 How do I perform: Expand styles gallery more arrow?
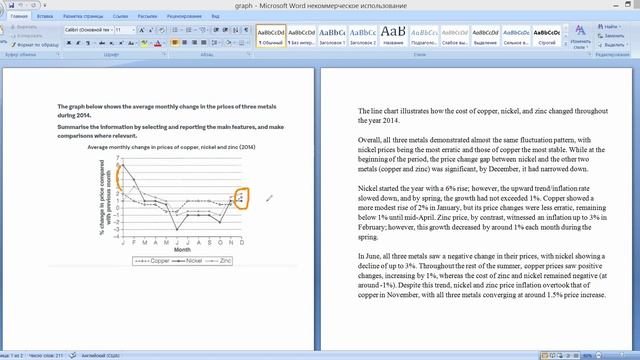(x=565, y=44)
